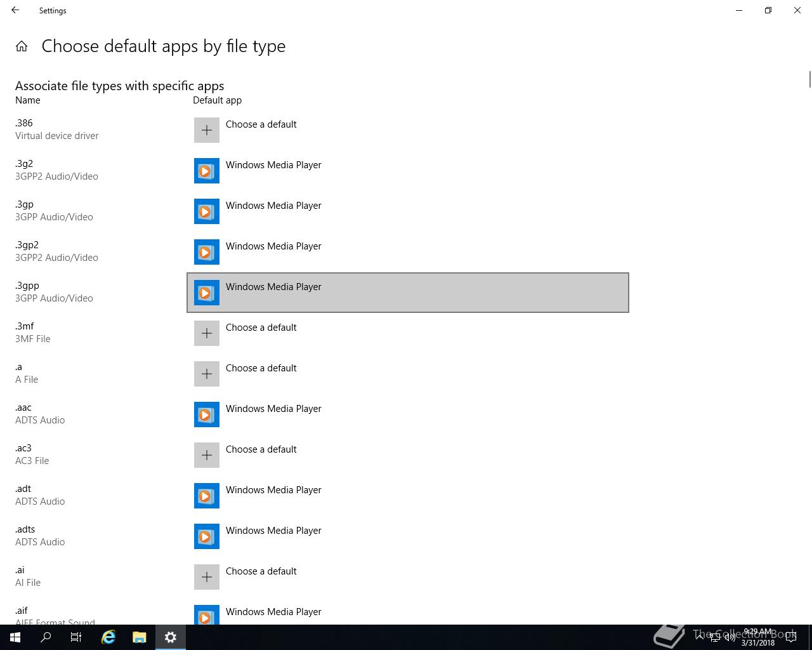
Task: Click the .adts ADTS Audio text
Action: pos(40,536)
